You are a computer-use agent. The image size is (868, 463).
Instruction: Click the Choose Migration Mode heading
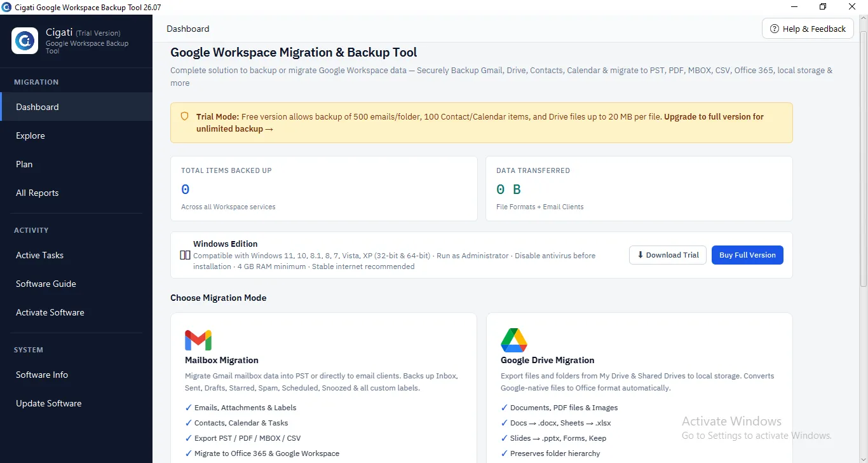(x=219, y=298)
